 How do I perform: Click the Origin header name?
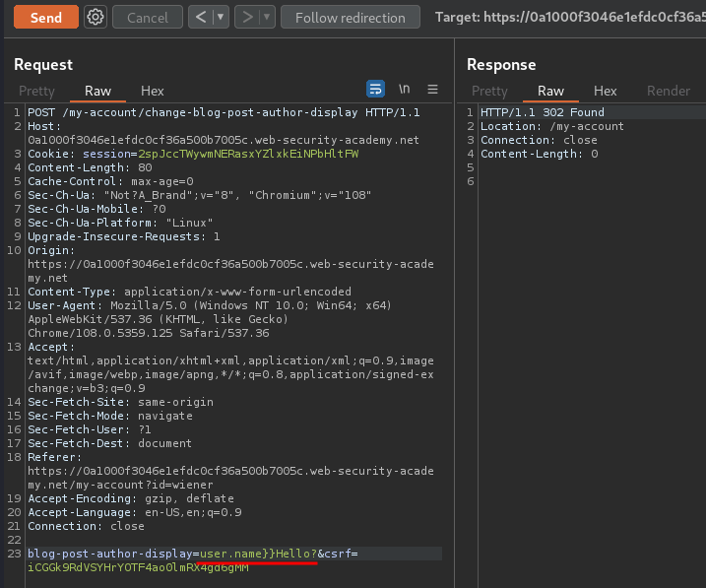[x=51, y=250]
